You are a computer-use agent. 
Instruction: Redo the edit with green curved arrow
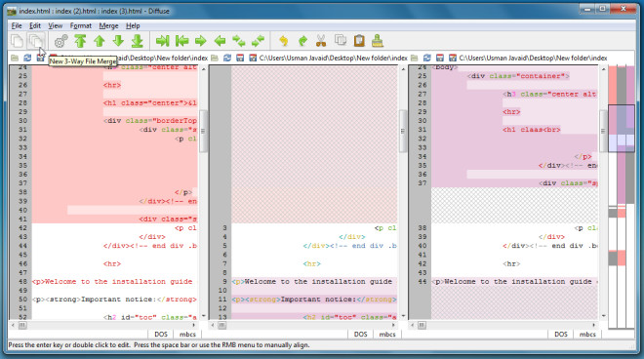pyautogui.click(x=302, y=41)
